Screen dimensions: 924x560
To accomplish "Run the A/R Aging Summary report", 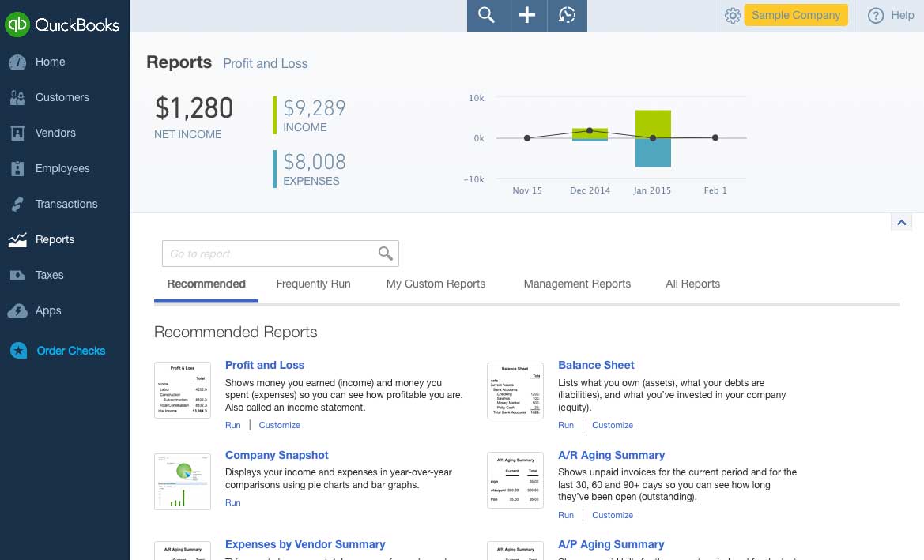I will [x=566, y=515].
